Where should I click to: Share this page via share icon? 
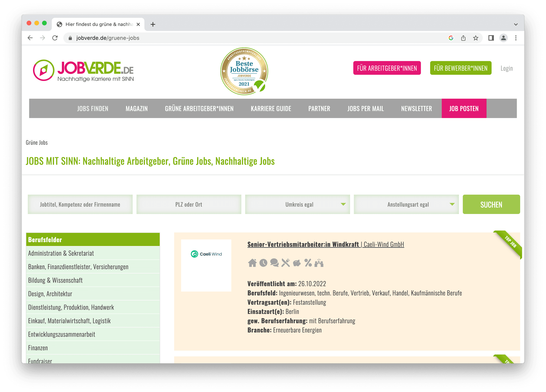pyautogui.click(x=463, y=38)
